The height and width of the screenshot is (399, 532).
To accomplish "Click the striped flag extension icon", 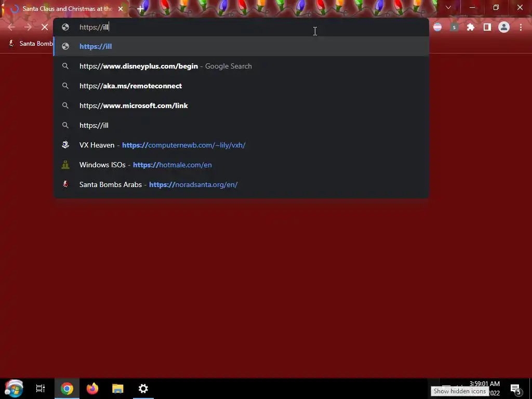I will click(x=437, y=27).
